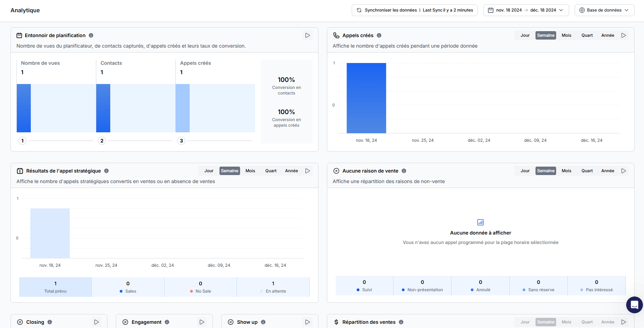Click the Total prévu summary tile
This screenshot has width=644, height=328.
(x=55, y=287)
